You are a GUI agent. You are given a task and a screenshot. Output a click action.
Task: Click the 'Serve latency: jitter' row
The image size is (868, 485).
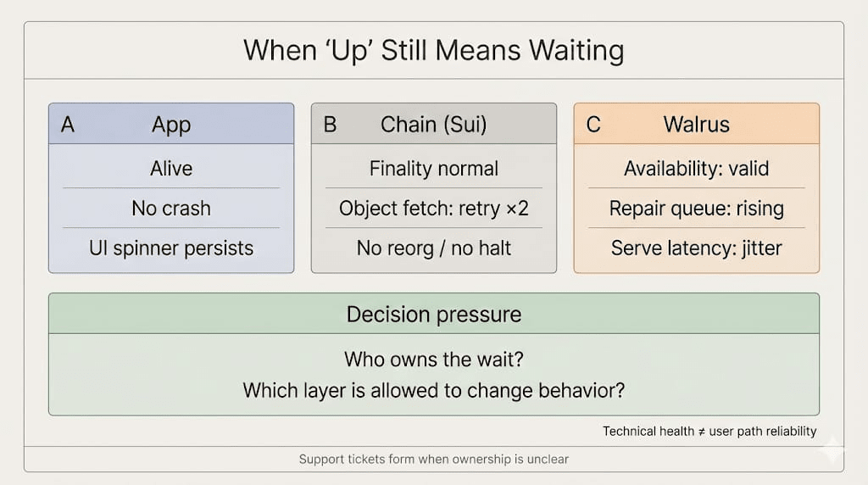(696, 248)
